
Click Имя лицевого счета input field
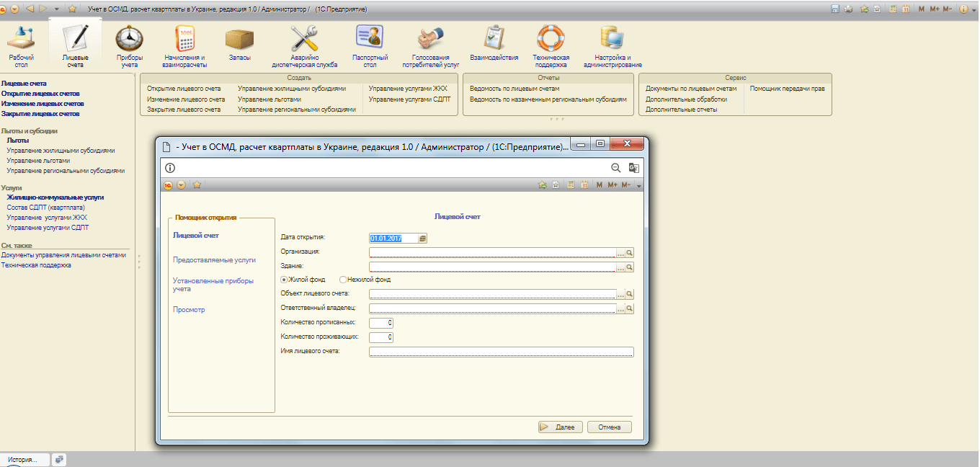point(501,352)
